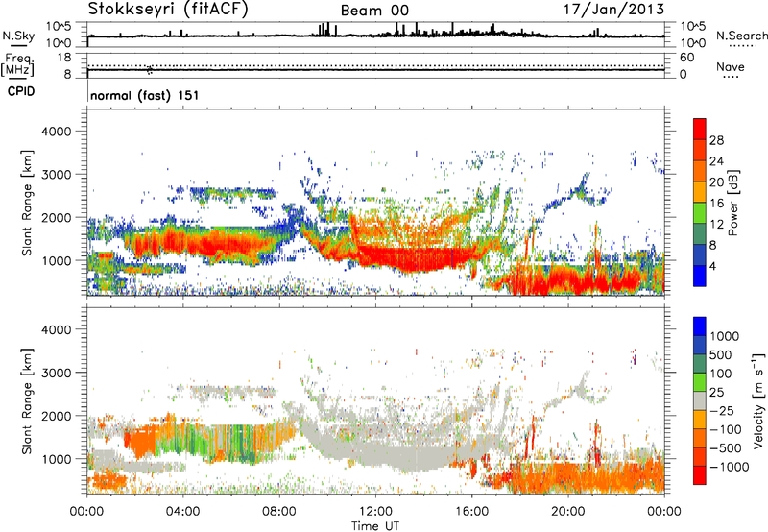Click the "1000" tick in the velocity panel
This screenshot has height=532, width=768.
tap(56, 459)
